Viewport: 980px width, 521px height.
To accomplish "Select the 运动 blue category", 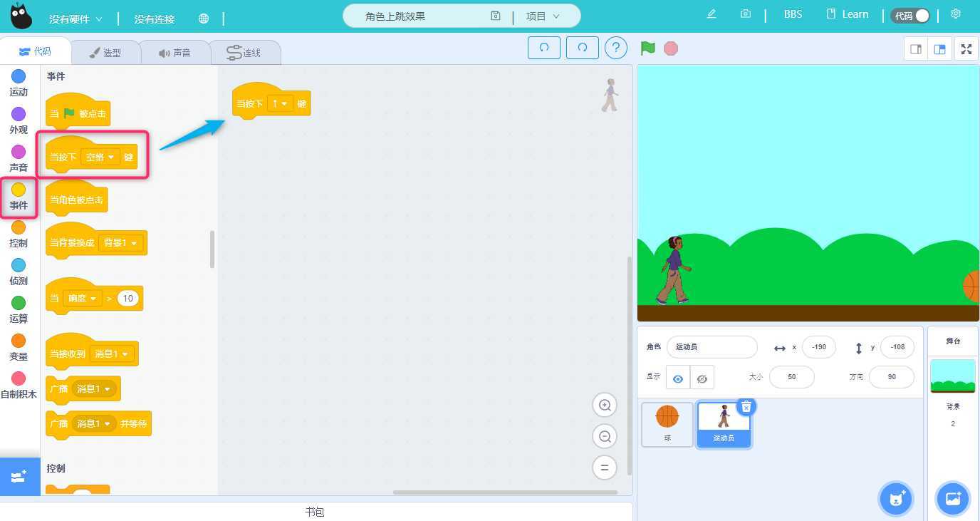I will pos(19,83).
